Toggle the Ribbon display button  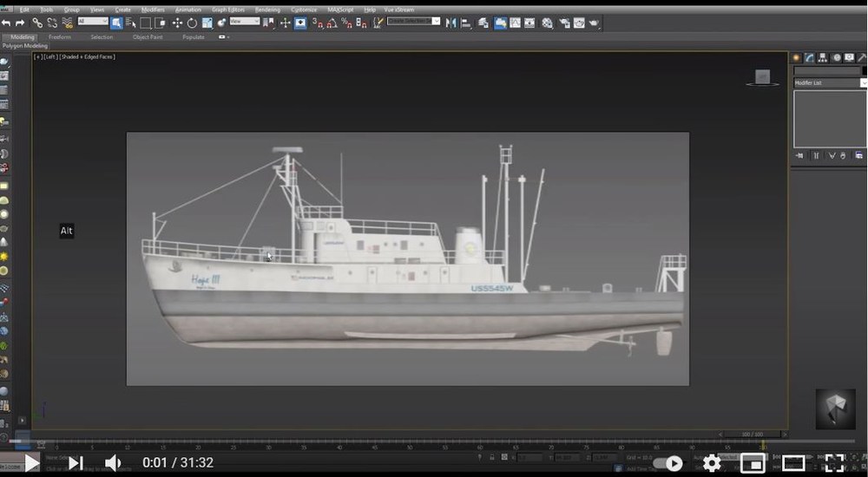pos(501,23)
